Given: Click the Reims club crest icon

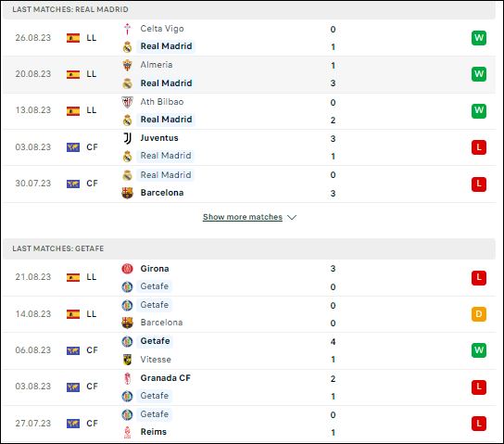Looking at the screenshot, I should [x=127, y=432].
